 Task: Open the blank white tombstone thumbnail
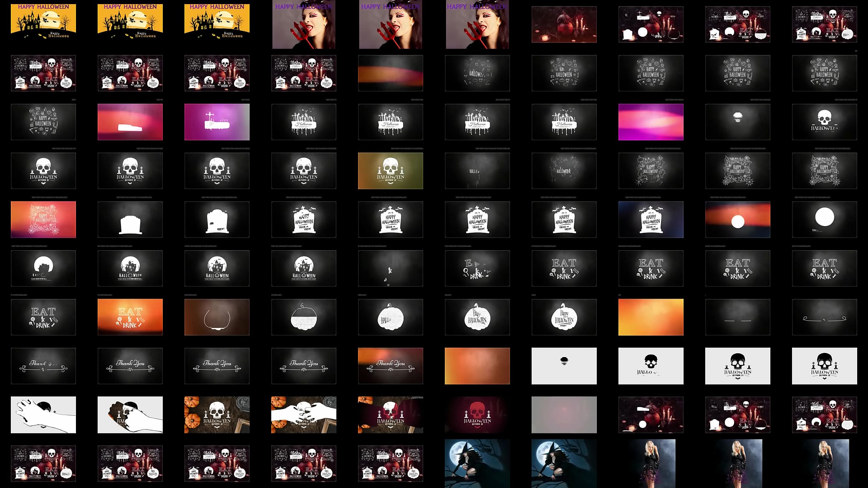point(130,219)
